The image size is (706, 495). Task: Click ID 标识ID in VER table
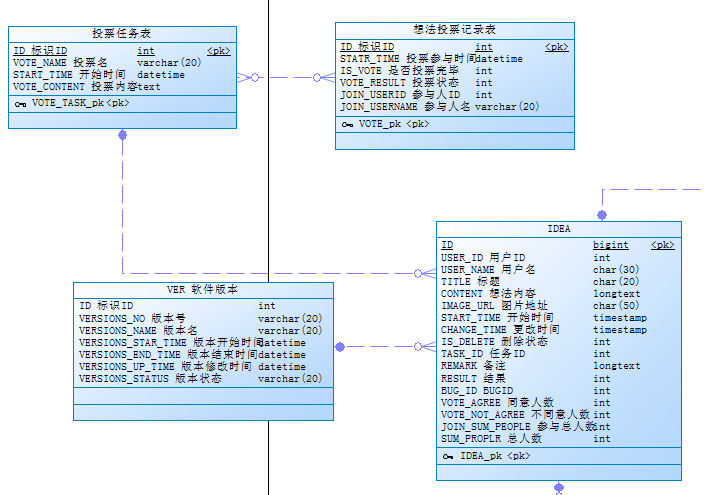point(106,306)
